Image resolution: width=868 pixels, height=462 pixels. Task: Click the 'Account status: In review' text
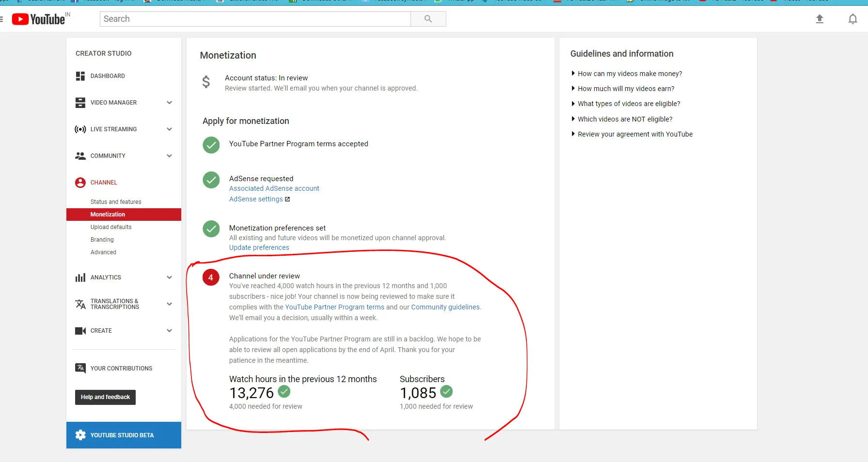[x=266, y=78]
